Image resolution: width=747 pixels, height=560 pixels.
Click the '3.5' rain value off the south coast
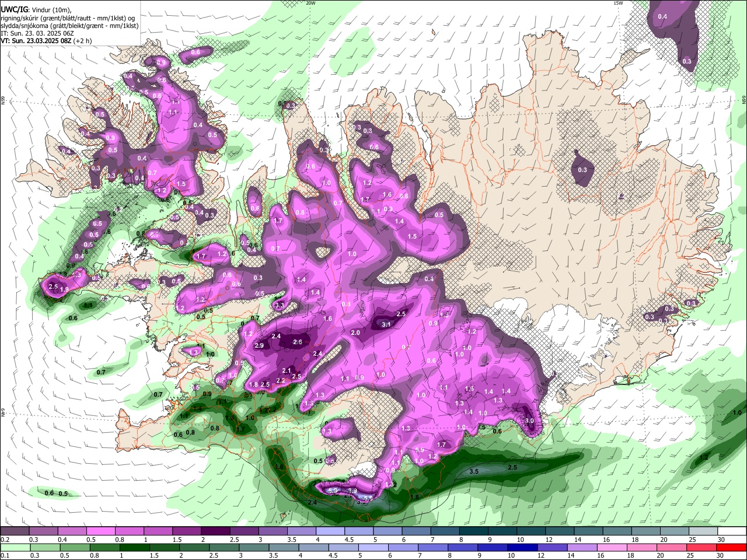point(474,471)
